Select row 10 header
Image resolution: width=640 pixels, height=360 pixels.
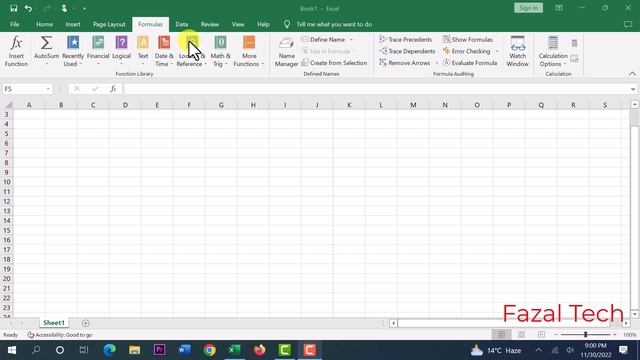pyautogui.click(x=7, y=182)
